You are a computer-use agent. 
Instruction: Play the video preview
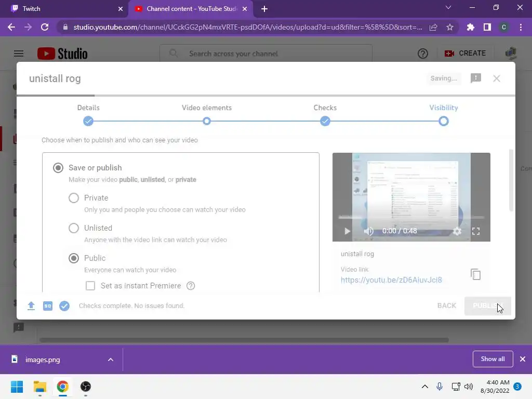pos(347,231)
